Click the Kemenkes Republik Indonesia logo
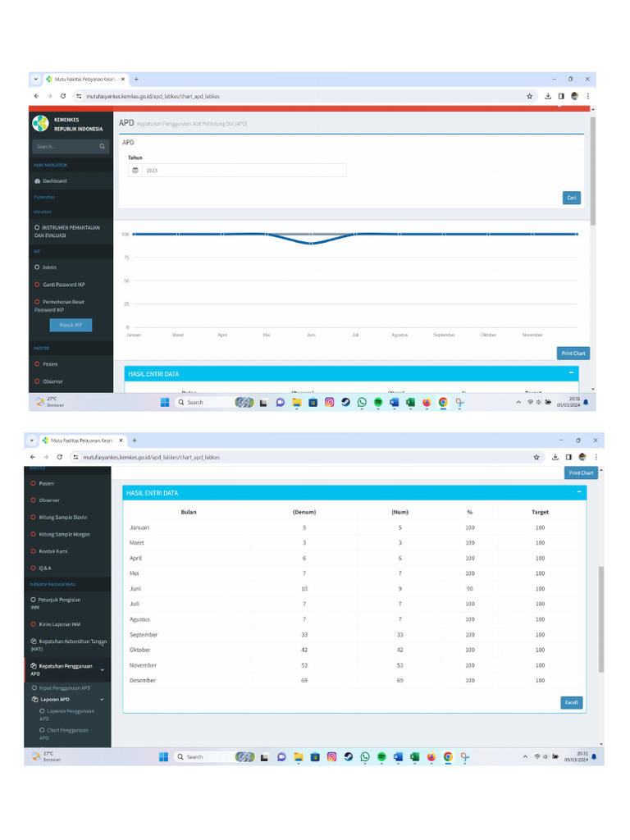The width and height of the screenshot is (630, 840). [40, 124]
